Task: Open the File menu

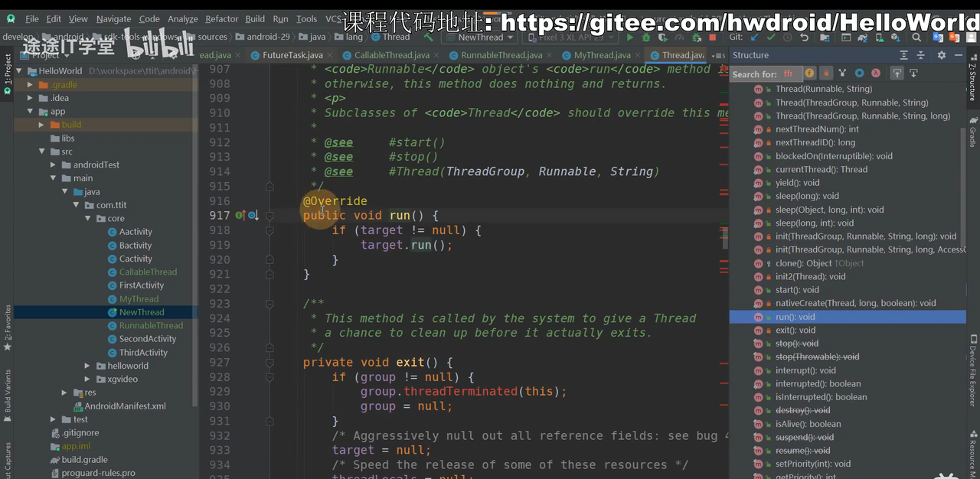Action: tap(31, 18)
